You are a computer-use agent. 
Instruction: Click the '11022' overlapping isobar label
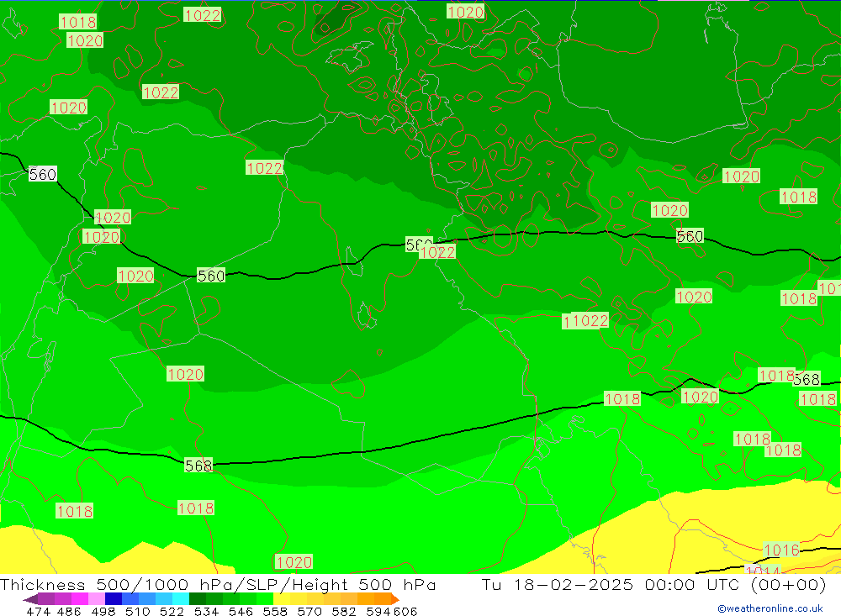pos(585,320)
